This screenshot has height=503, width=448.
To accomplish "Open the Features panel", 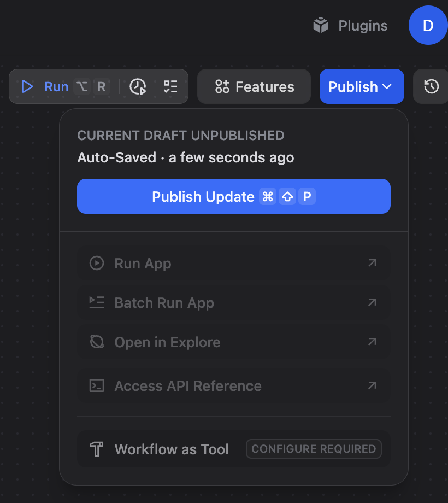I will pos(254,86).
